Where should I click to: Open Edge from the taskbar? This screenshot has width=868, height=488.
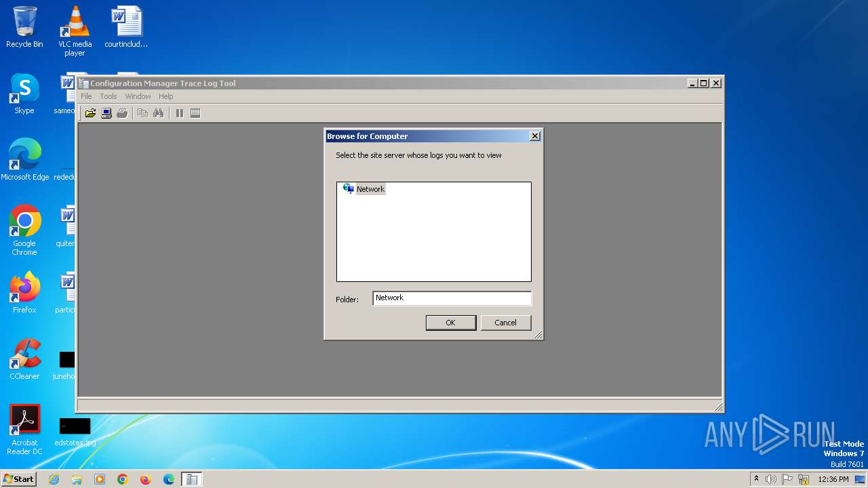[x=169, y=479]
